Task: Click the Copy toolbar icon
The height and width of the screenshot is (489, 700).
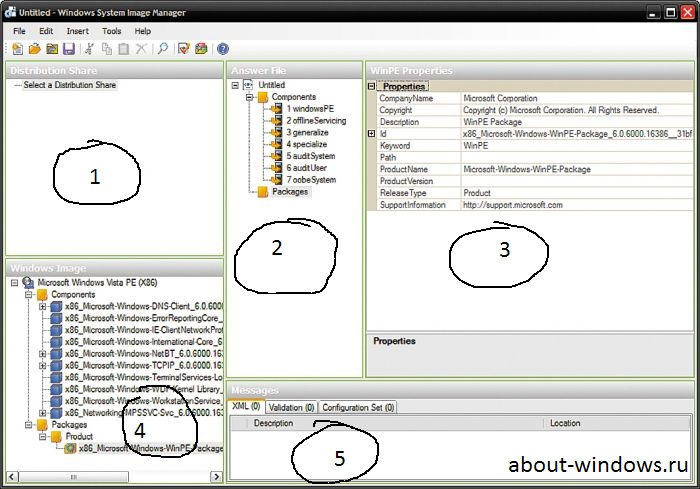Action: tap(107, 49)
